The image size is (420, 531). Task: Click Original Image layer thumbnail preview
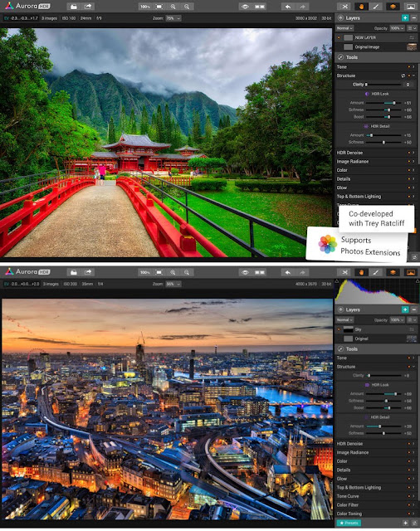[412, 47]
